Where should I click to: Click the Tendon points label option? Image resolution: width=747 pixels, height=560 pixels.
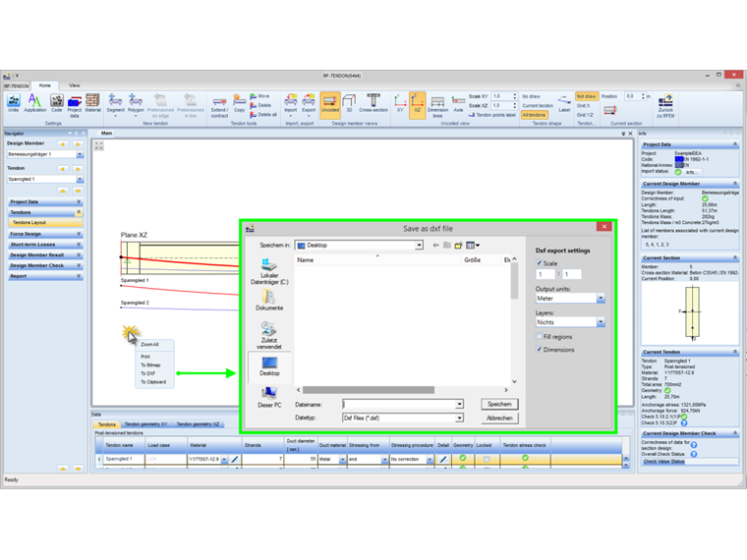[492, 115]
